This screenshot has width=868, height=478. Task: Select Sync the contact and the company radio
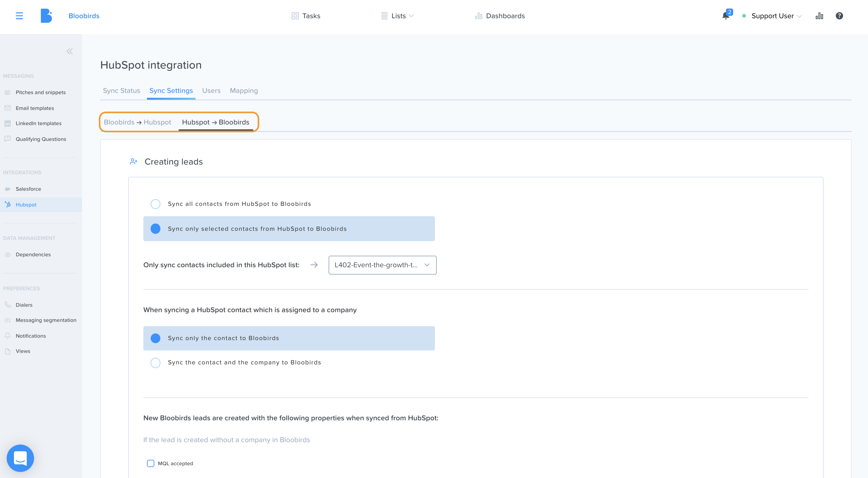click(x=155, y=363)
